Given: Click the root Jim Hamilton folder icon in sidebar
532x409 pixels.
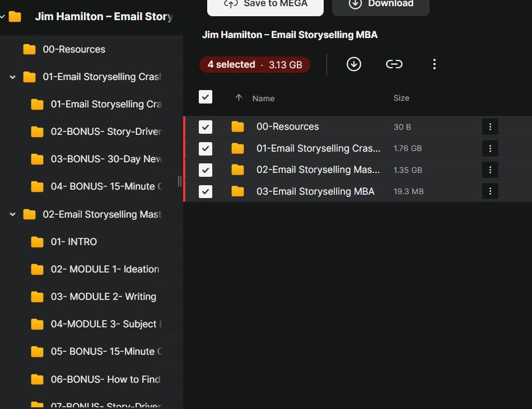Looking at the screenshot, I should (x=15, y=16).
